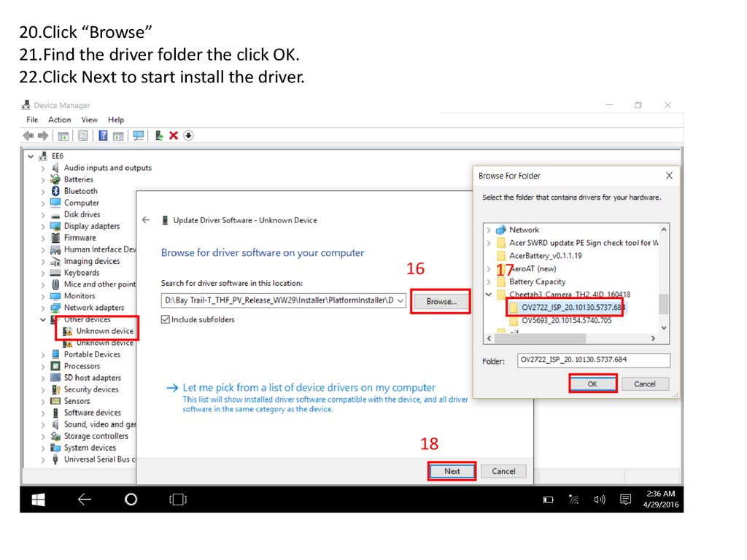The image size is (747, 560).
Task: Toggle the Include subfolders checkbox
Action: (x=166, y=319)
